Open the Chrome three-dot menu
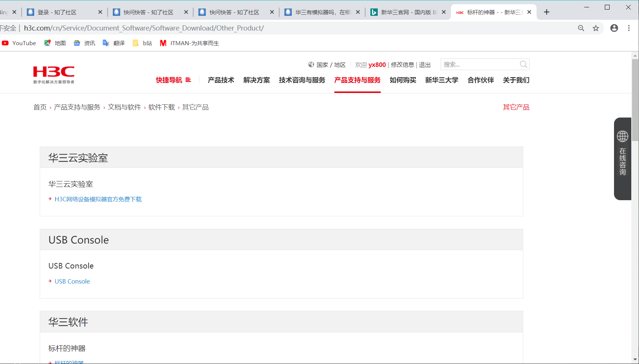The width and height of the screenshot is (639, 364). (x=629, y=28)
